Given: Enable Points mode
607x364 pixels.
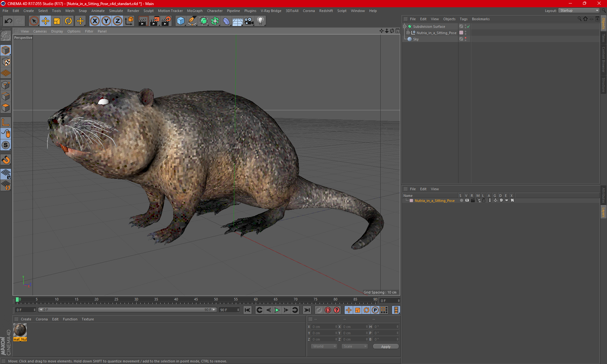Looking at the screenshot, I should [6, 85].
